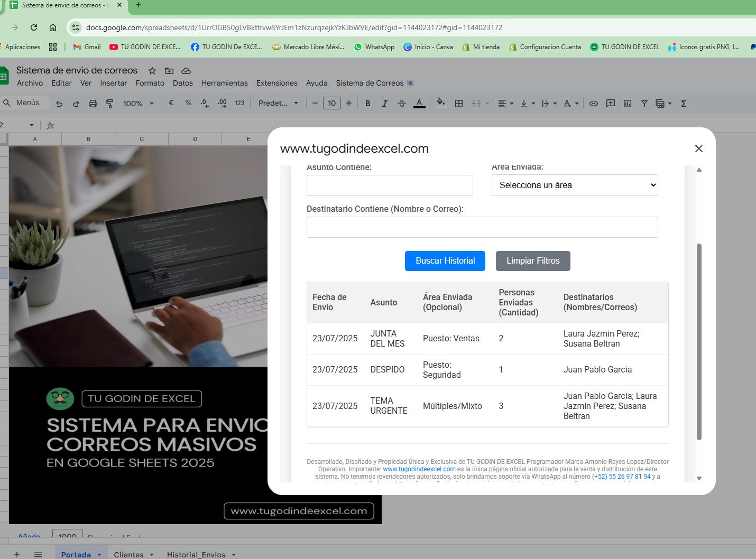Screen dimensions: 756x559
Task: Redo action in Sheets toolbar
Action: tap(76, 104)
